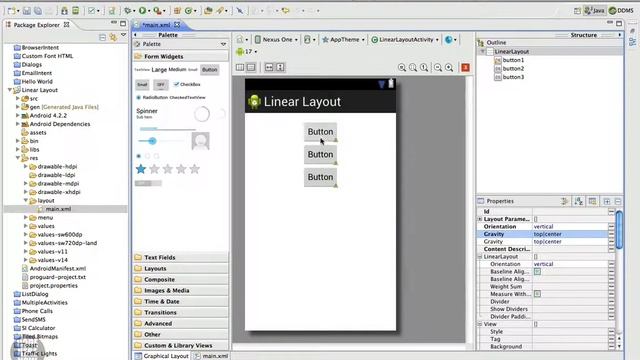Collapse the layout folder
The height and width of the screenshot is (360, 640).
tap(26, 200)
